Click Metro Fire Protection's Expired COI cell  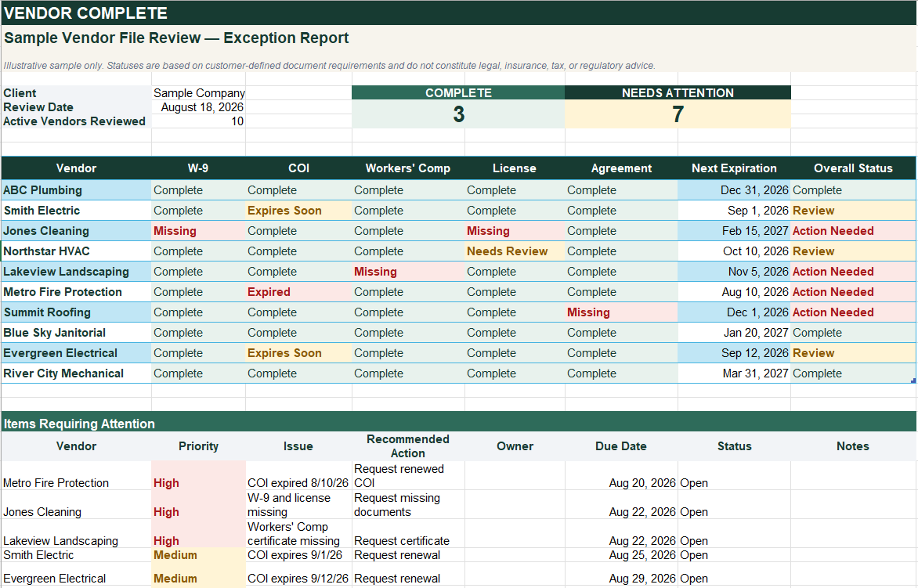[x=298, y=292]
